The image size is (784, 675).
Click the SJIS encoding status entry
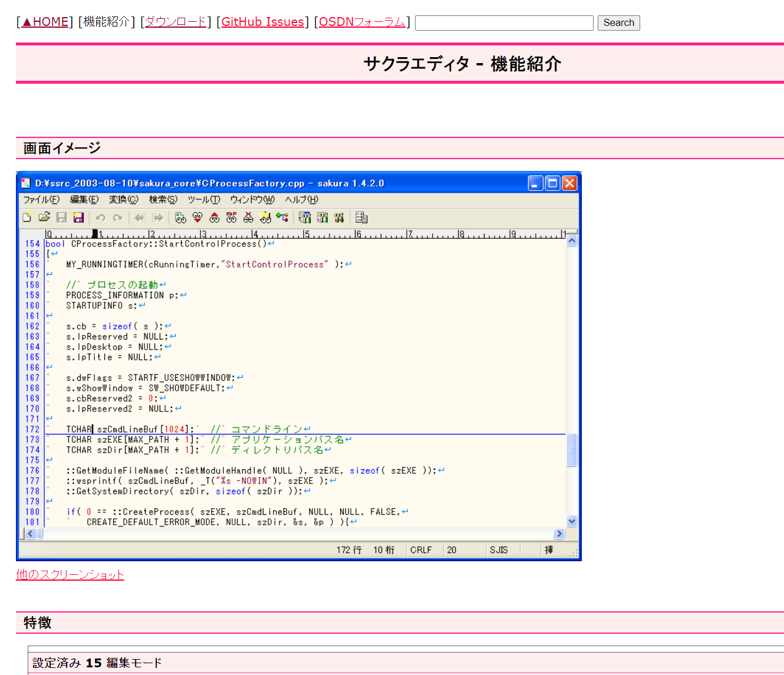coord(499,550)
